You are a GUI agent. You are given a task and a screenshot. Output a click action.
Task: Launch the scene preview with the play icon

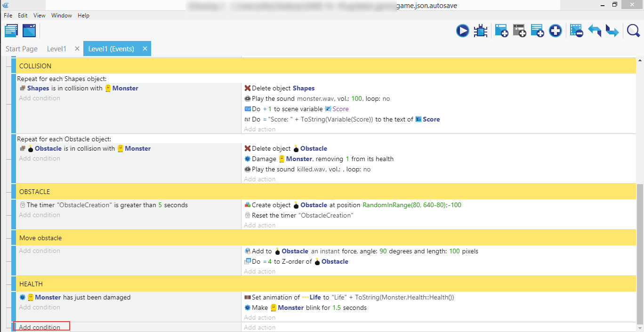[462, 31]
